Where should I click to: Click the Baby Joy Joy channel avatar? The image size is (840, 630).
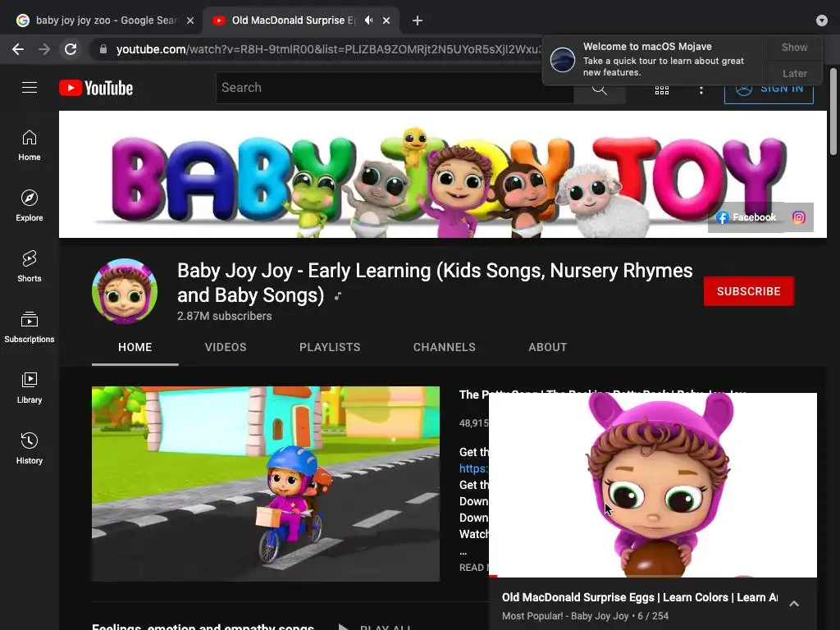pyautogui.click(x=125, y=291)
